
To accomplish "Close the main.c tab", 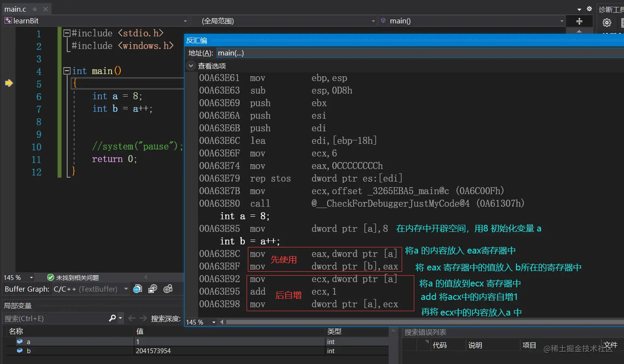I will click(x=45, y=9).
